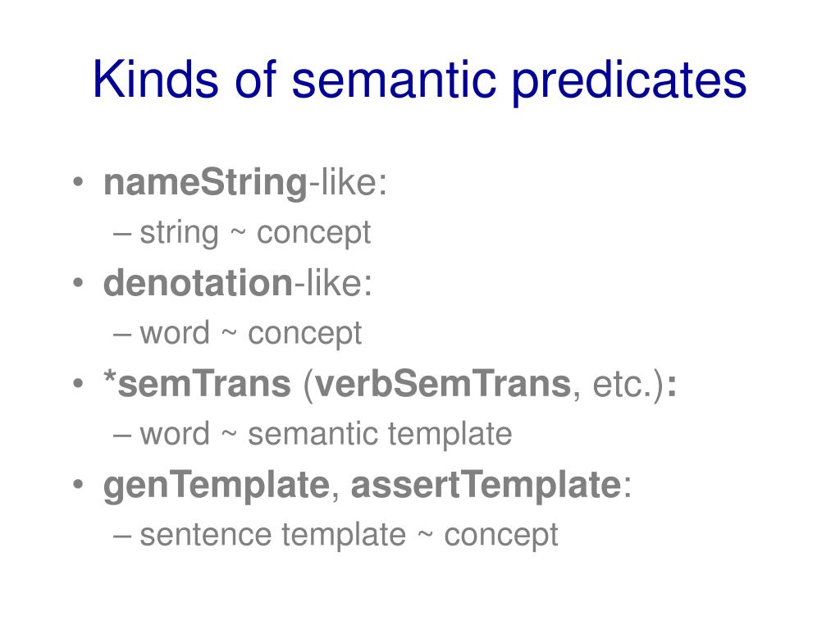Click the first word ~ concept line
Viewport: 840px width, 630px height.
click(x=251, y=333)
